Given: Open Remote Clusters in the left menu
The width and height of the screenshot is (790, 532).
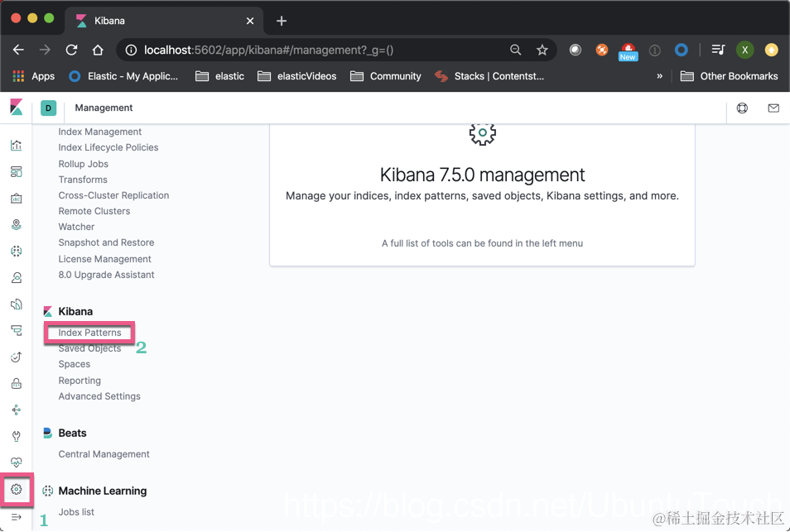Looking at the screenshot, I should [x=94, y=211].
